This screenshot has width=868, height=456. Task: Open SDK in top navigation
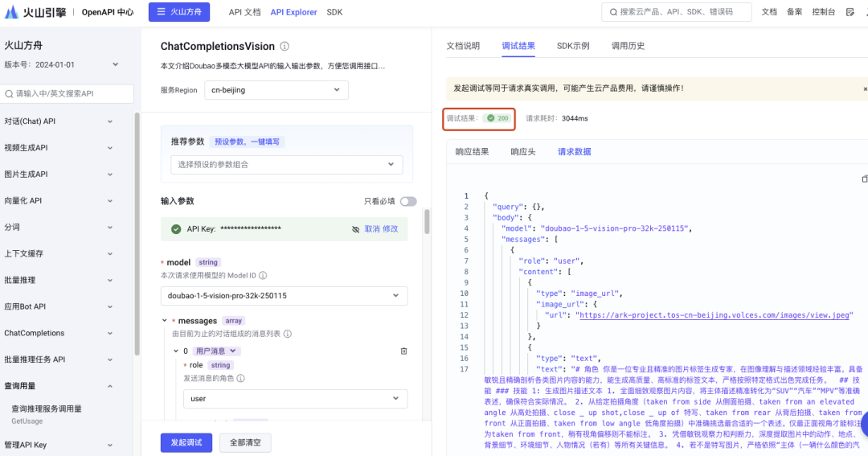pyautogui.click(x=335, y=12)
